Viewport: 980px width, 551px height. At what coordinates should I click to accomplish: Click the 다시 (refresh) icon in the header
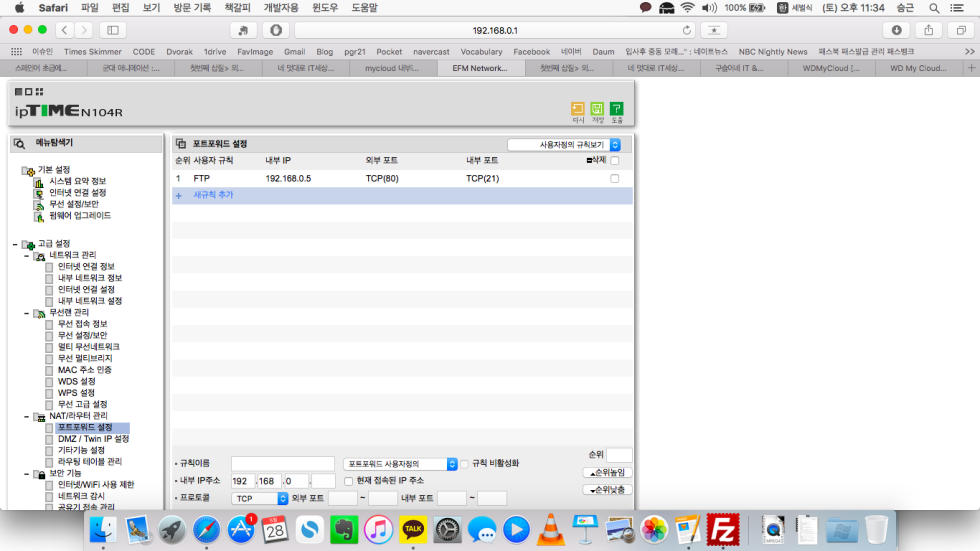(578, 109)
